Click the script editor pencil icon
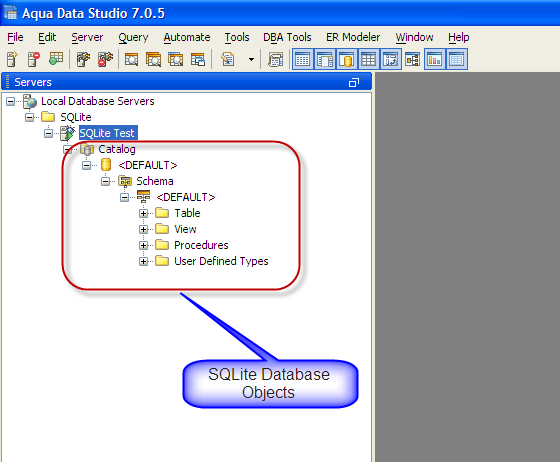The image size is (560, 462). tap(228, 59)
